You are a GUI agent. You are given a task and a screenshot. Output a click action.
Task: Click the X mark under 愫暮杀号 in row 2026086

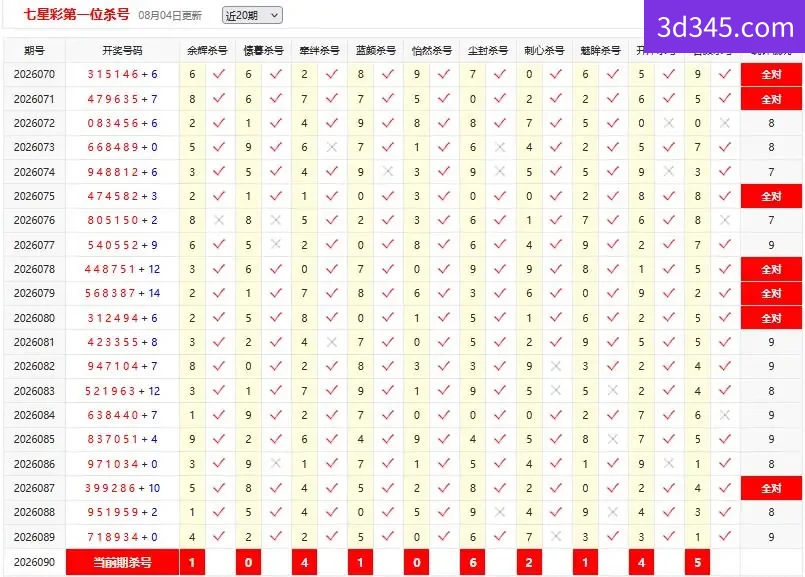(276, 463)
